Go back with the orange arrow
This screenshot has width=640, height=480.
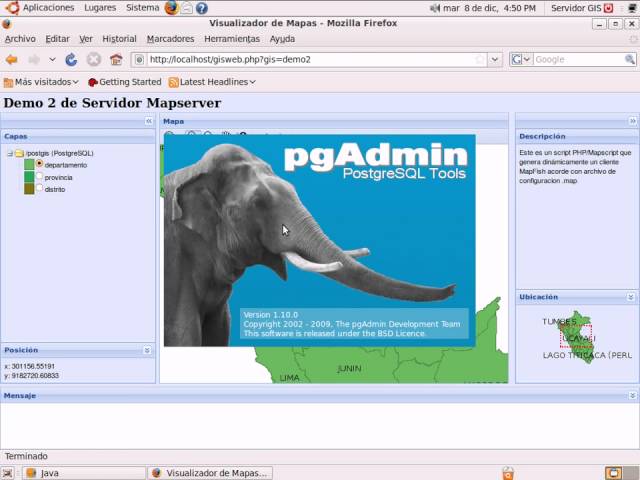(12, 60)
